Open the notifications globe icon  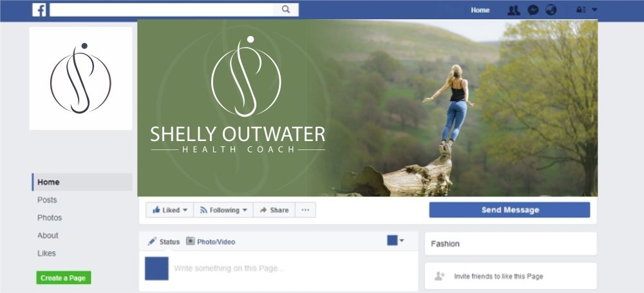(551, 10)
